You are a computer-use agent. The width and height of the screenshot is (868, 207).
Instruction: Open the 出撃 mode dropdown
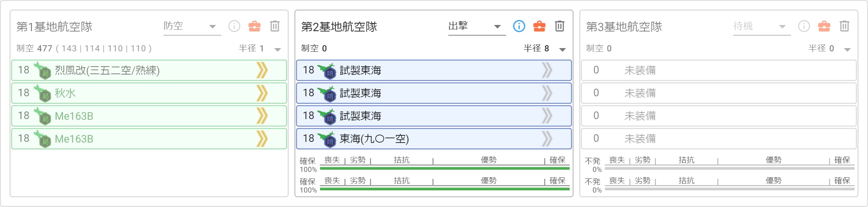477,26
